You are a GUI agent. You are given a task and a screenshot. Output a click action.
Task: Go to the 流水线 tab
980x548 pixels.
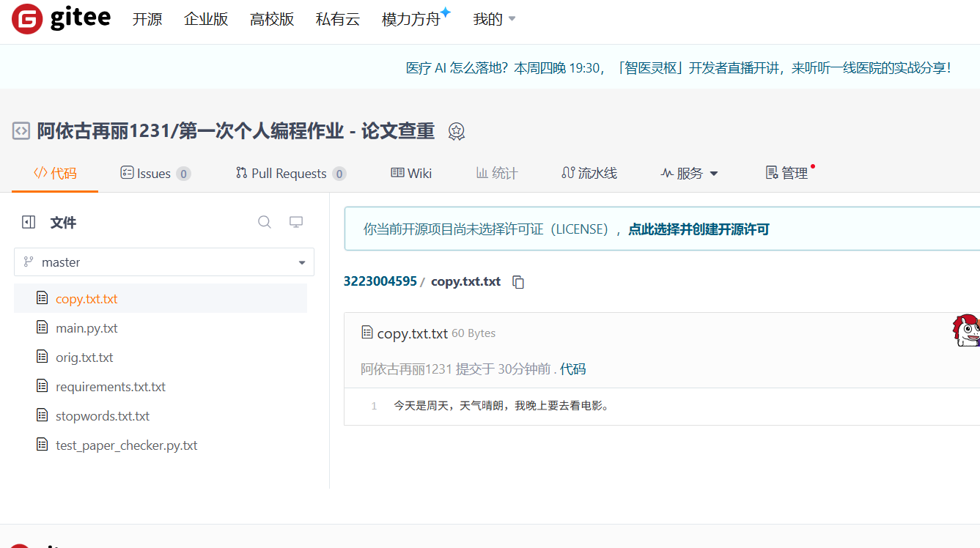(589, 173)
